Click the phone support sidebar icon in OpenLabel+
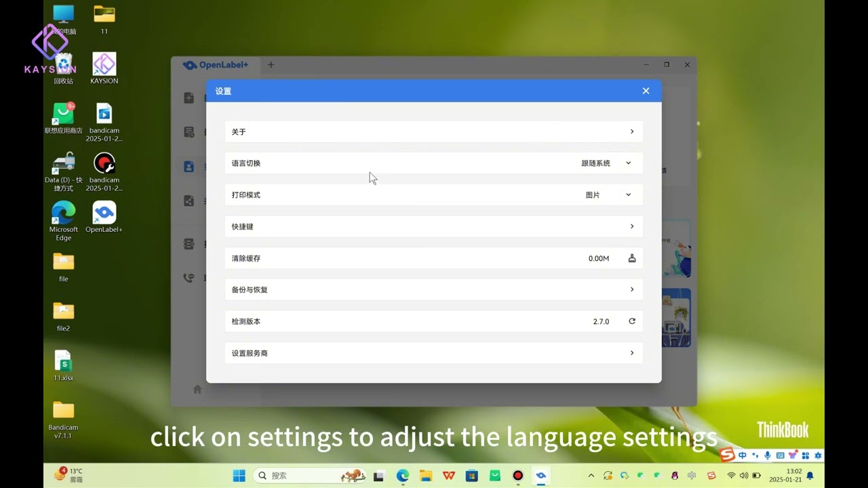868x488 pixels. [x=189, y=277]
